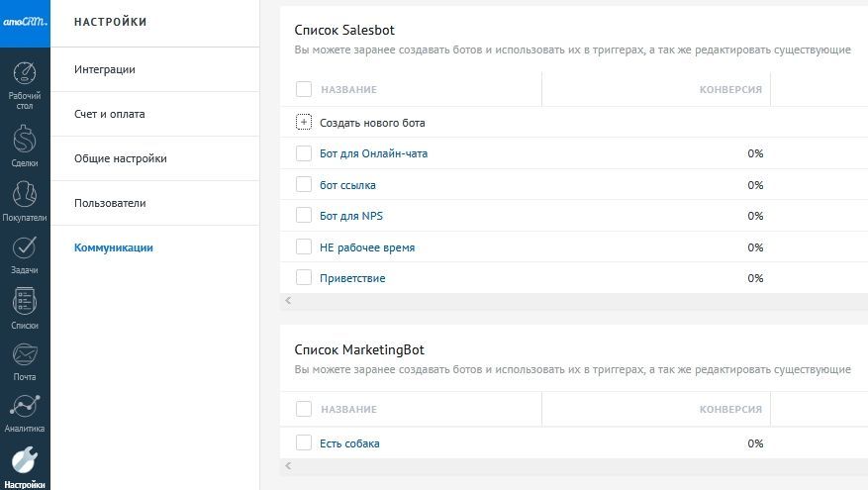Click the plus icon to create a new bot
The width and height of the screenshot is (868, 490).
(304, 123)
